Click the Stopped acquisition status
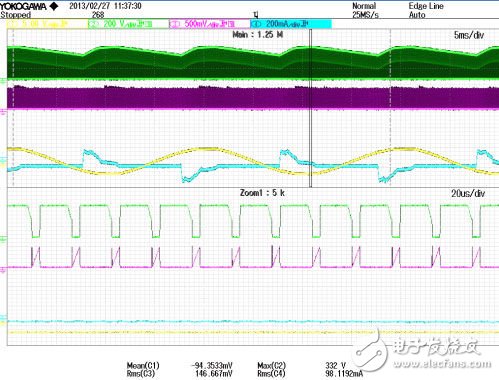Image resolution: width=499 pixels, height=380 pixels. 16,15
